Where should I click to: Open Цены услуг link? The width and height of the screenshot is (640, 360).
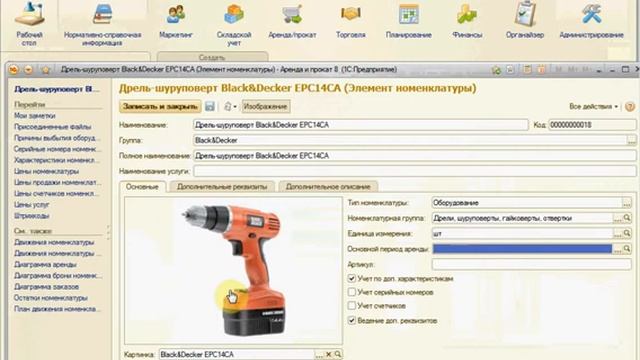(31, 204)
